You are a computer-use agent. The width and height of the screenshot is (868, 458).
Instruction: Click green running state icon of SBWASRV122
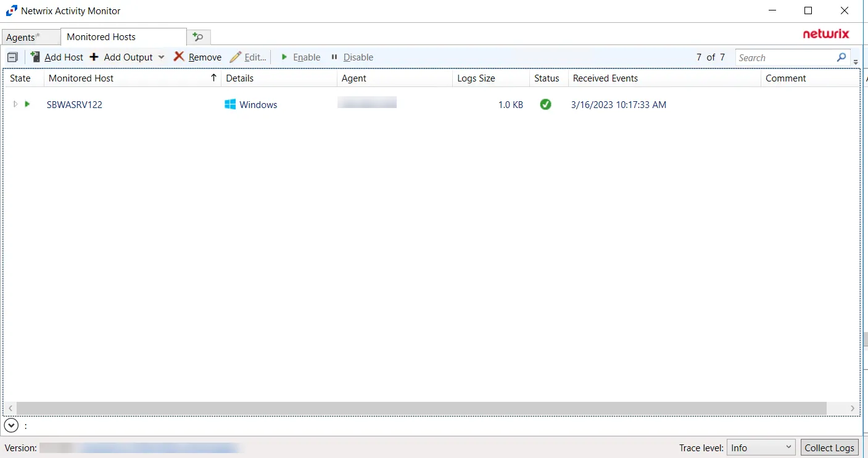pyautogui.click(x=27, y=104)
